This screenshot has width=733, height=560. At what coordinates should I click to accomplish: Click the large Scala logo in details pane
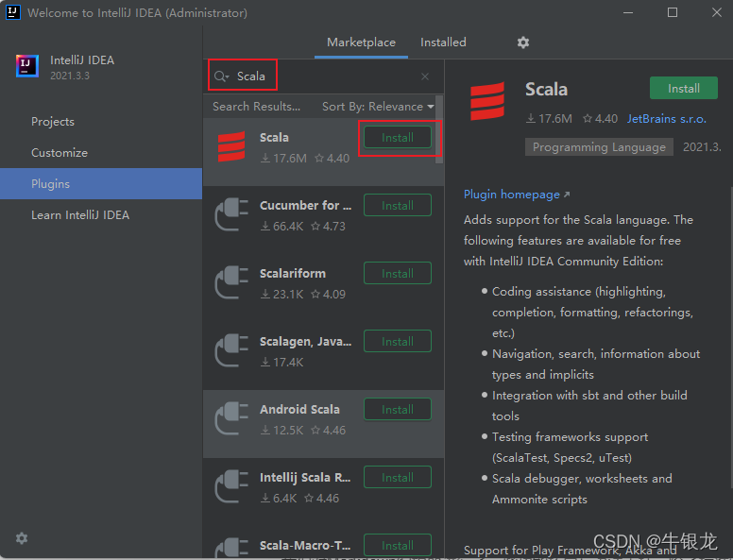pos(487,101)
